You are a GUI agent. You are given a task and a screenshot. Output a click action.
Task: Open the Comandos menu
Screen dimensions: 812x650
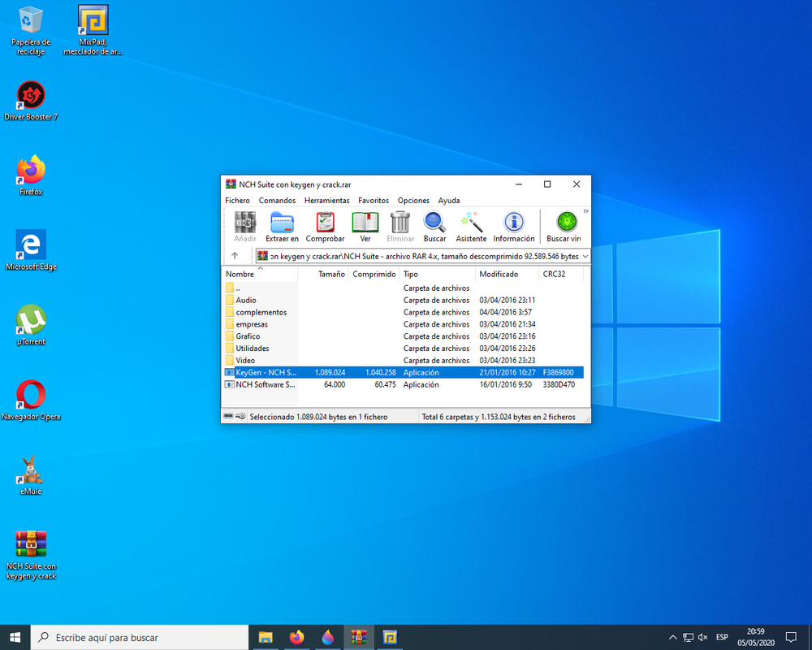[x=277, y=201]
